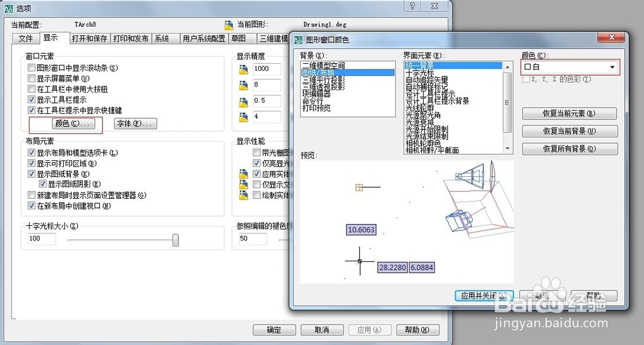Image resolution: width=644 pixels, height=345 pixels.
Task: Click 应用并关闭 button
Action: pyautogui.click(x=484, y=295)
